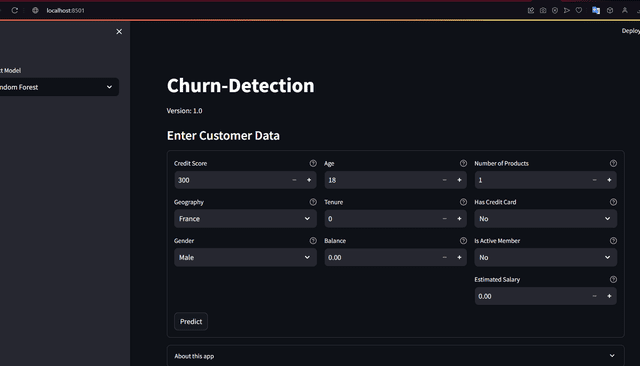640x366 pixels.
Task: Open the extensions cube icon
Action: (610, 10)
